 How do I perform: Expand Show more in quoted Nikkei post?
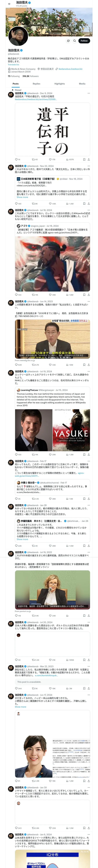coord(22,197)
